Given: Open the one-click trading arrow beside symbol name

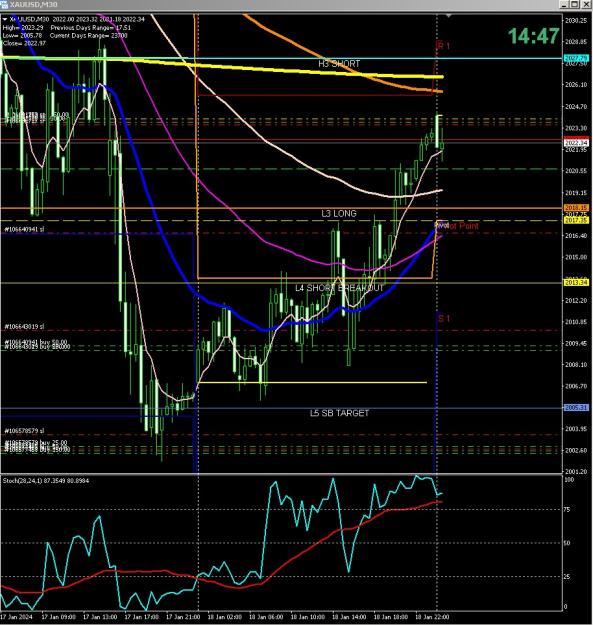Looking at the screenshot, I should click(x=5, y=19).
